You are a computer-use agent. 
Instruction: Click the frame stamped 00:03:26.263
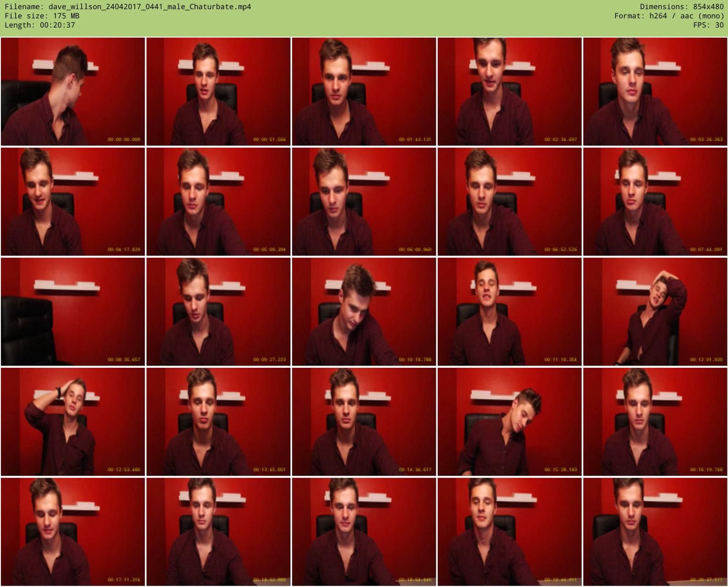(655, 91)
